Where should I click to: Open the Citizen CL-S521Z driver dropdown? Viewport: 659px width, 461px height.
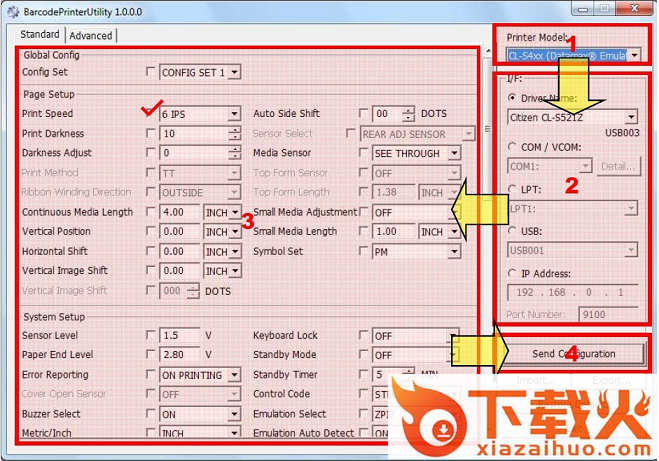pyautogui.click(x=631, y=117)
